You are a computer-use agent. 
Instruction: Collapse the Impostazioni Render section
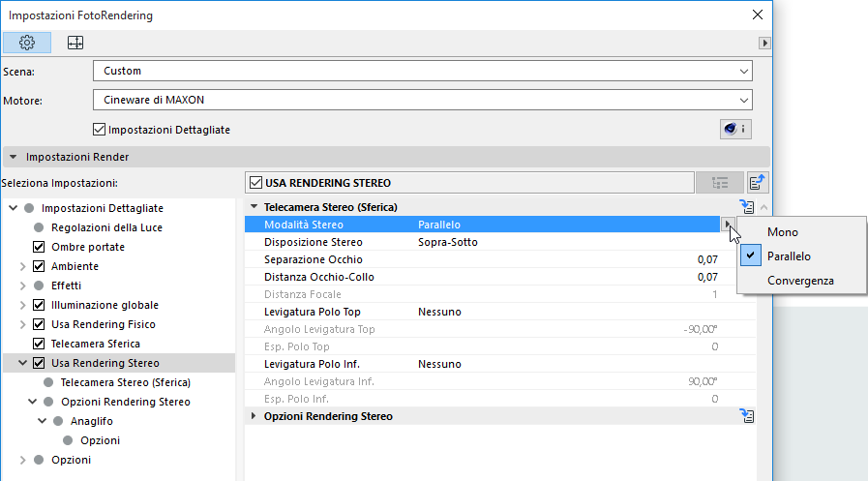14,157
